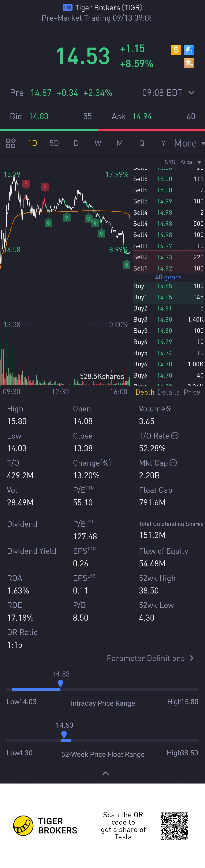
Task: Tap the DR Ratio 1:15 value
Action: click(15, 645)
